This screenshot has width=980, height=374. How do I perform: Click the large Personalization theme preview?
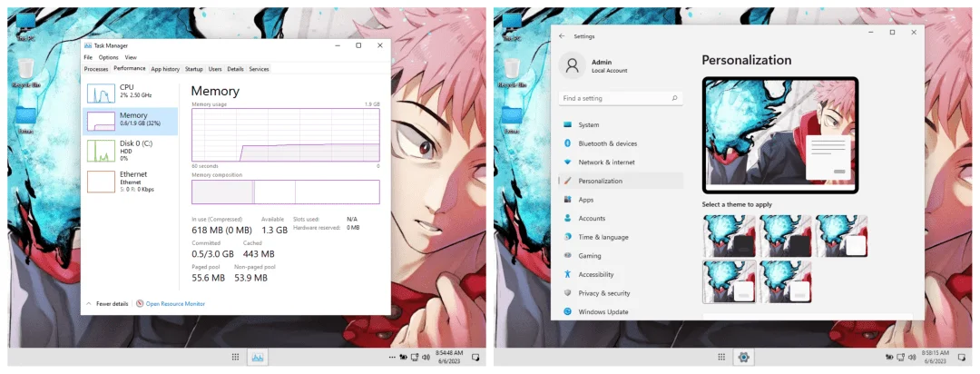click(780, 135)
